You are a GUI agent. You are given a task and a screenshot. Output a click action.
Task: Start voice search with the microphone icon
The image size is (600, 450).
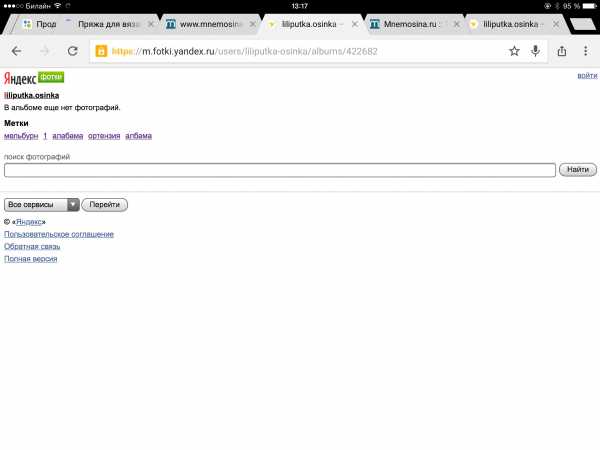tap(536, 51)
